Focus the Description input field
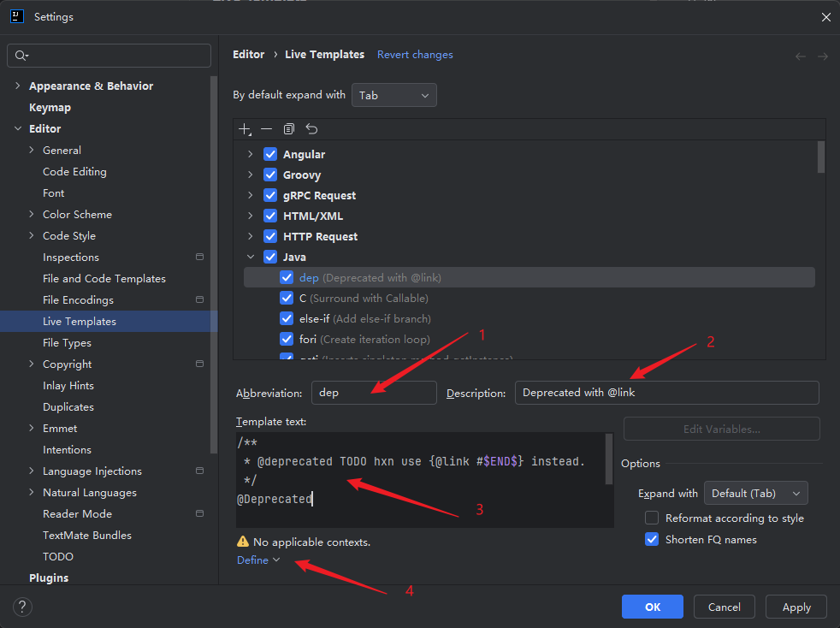This screenshot has height=628, width=840. click(667, 393)
